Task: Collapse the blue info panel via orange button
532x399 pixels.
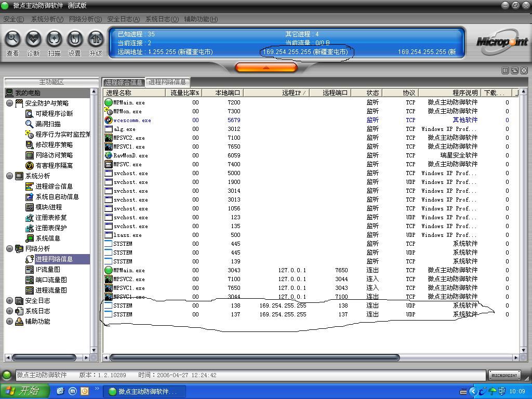Action: [266, 68]
